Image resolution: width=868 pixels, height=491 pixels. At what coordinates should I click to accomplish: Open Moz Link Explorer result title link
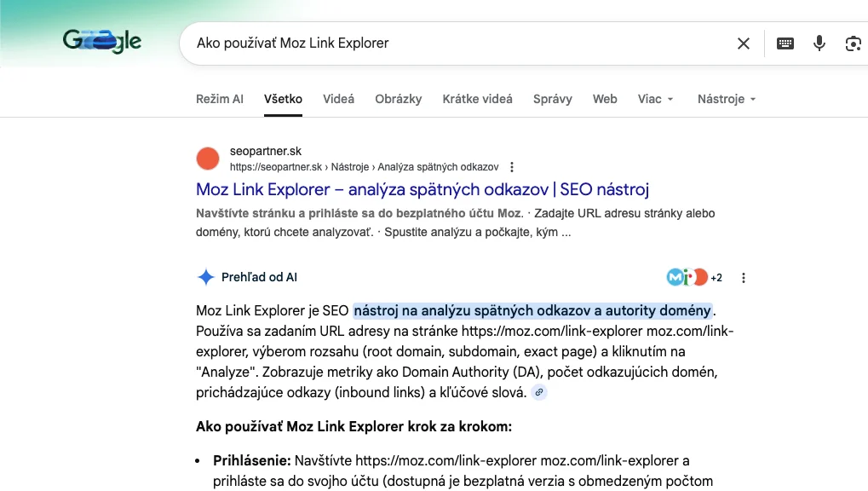[423, 189]
